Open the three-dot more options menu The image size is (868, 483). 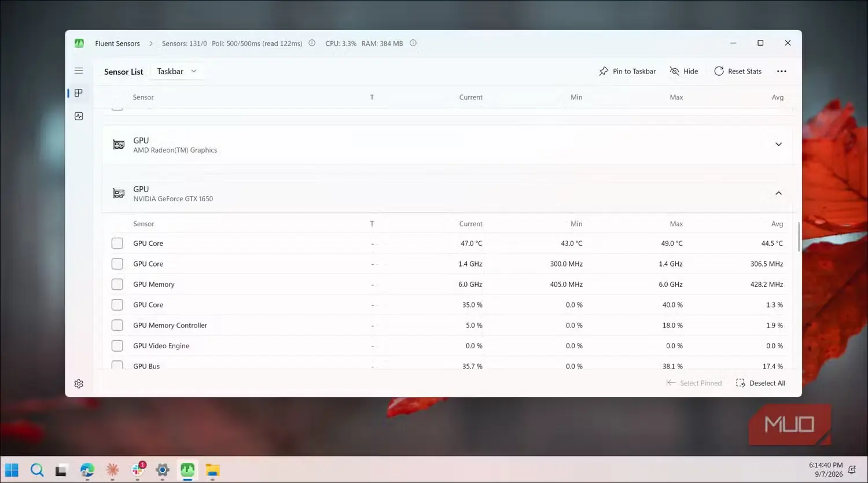[x=782, y=71]
